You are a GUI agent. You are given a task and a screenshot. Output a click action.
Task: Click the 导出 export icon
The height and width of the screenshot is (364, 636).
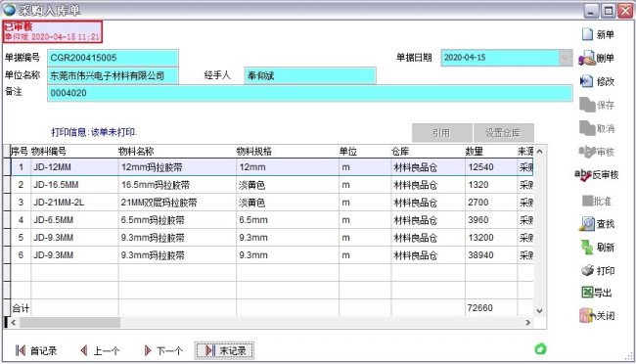tap(587, 293)
